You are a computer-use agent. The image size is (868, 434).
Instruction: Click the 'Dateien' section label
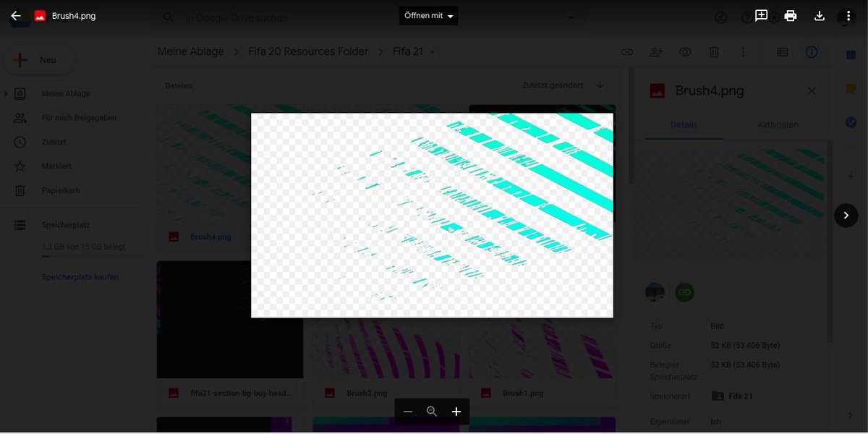(179, 85)
